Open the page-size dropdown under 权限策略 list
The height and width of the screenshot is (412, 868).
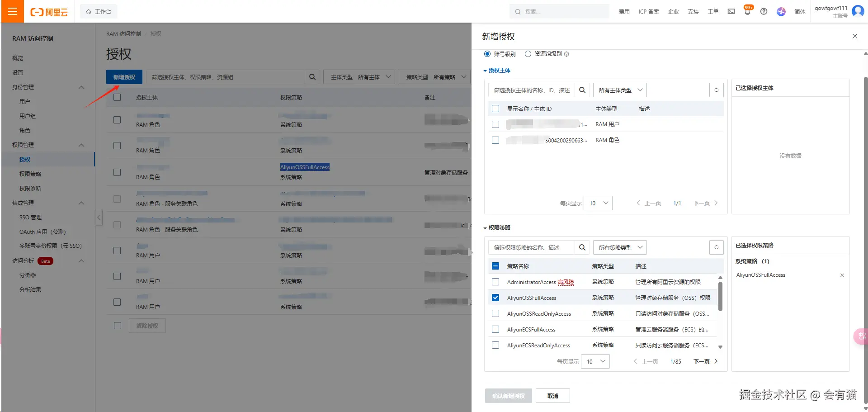click(x=595, y=361)
